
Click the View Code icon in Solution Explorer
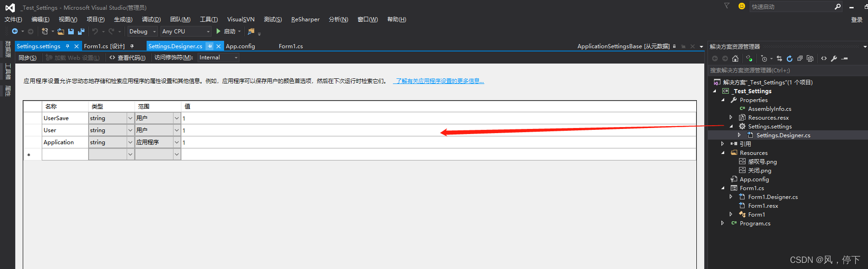tap(824, 58)
